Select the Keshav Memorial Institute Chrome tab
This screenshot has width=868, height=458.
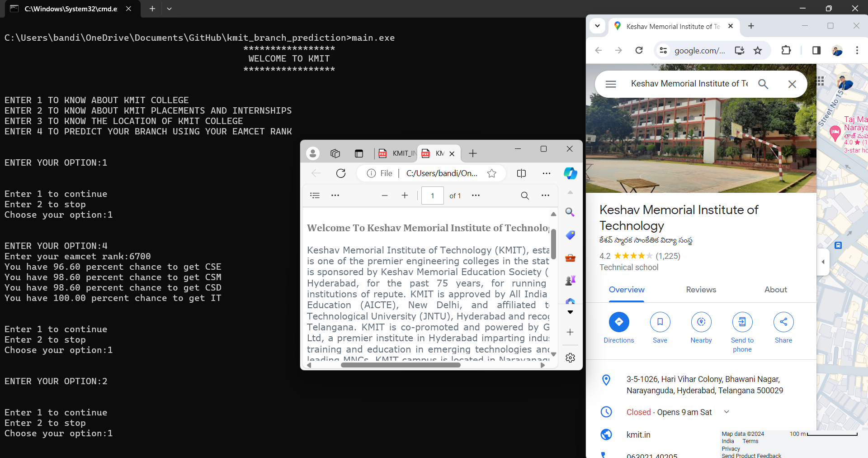(x=674, y=26)
